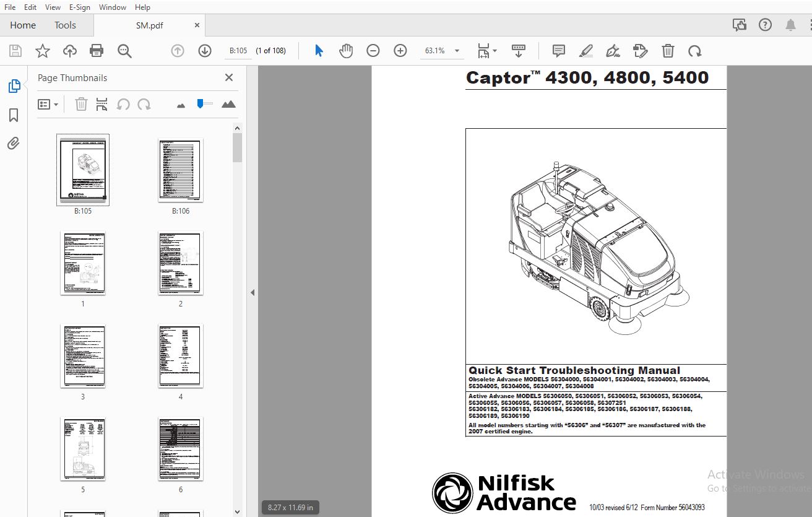Close the Page Thumbnails panel
The width and height of the screenshot is (812, 517).
[x=229, y=77]
